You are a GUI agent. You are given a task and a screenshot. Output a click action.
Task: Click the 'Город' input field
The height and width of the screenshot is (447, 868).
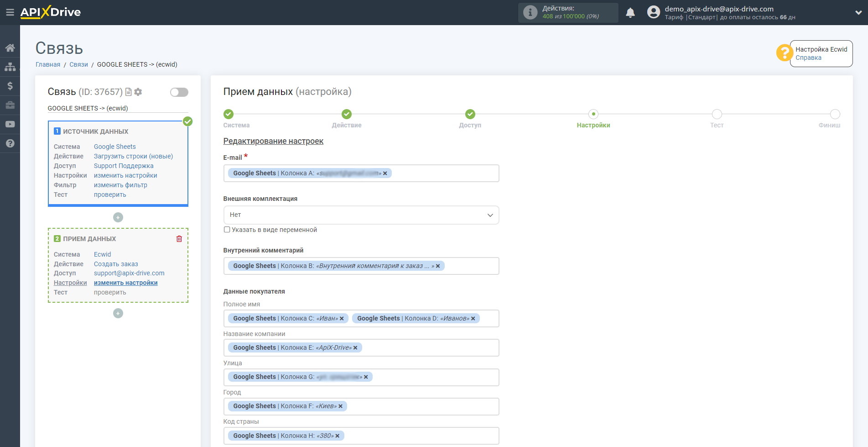361,406
